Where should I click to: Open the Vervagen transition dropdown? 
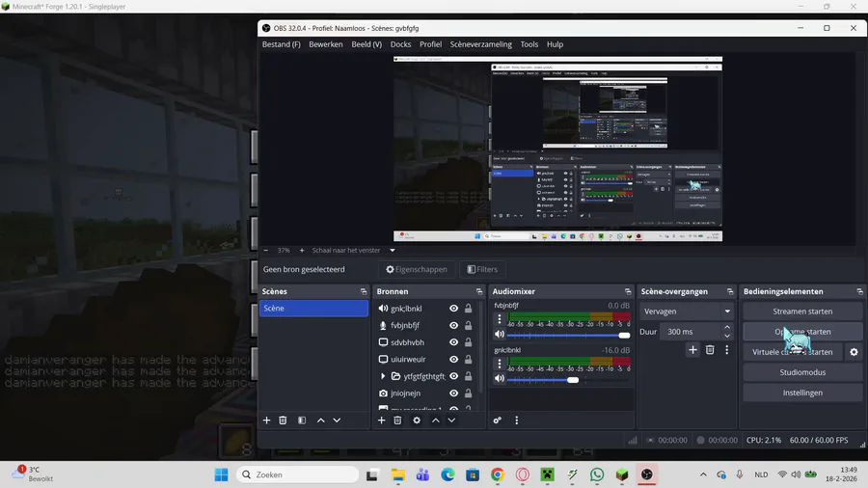(687, 312)
